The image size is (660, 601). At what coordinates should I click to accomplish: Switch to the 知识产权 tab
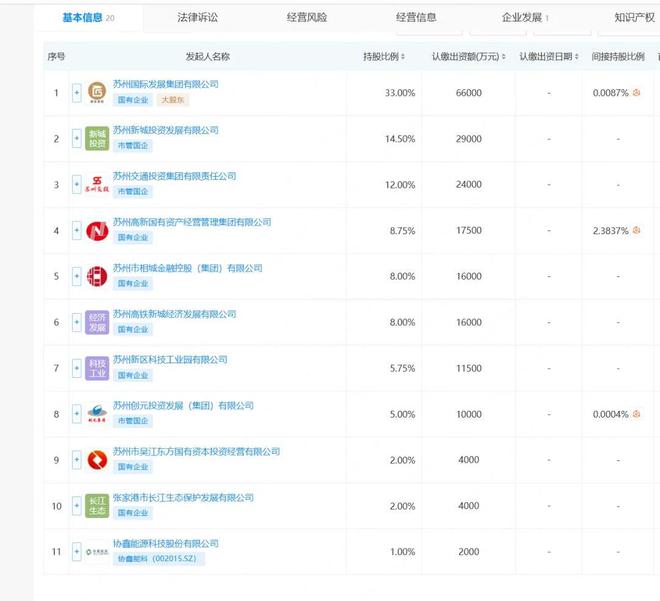[634, 18]
